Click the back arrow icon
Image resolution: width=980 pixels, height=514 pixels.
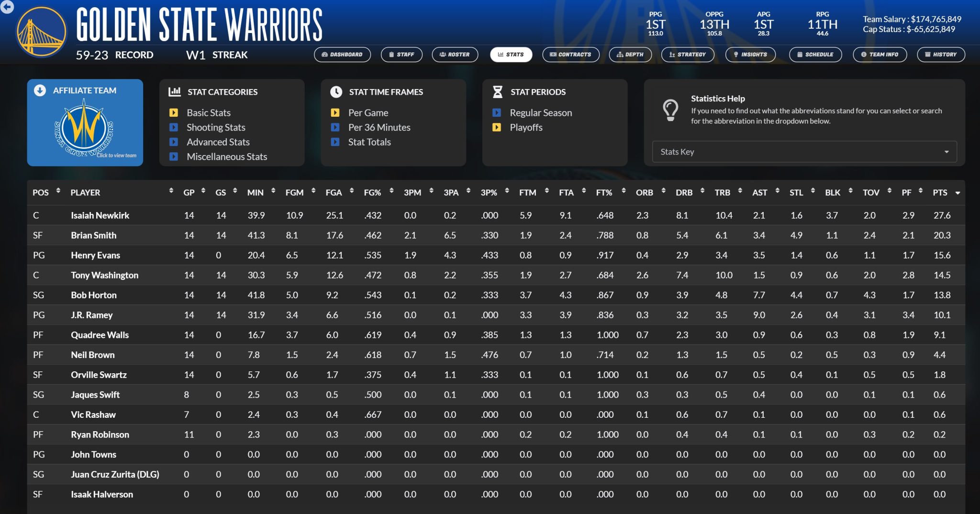[x=7, y=6]
